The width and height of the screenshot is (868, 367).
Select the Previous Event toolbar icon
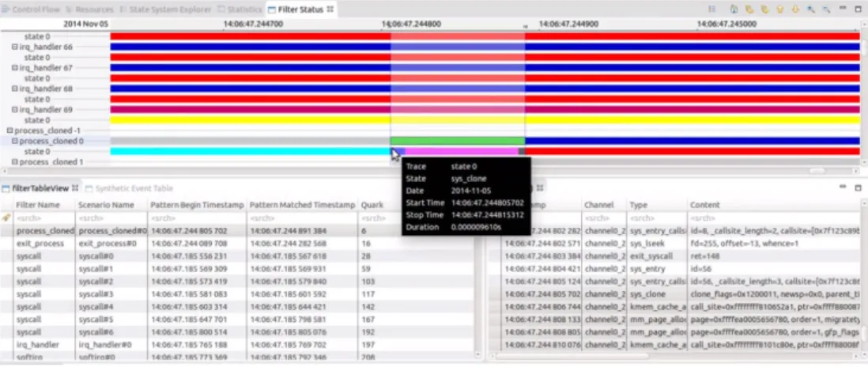749,9
